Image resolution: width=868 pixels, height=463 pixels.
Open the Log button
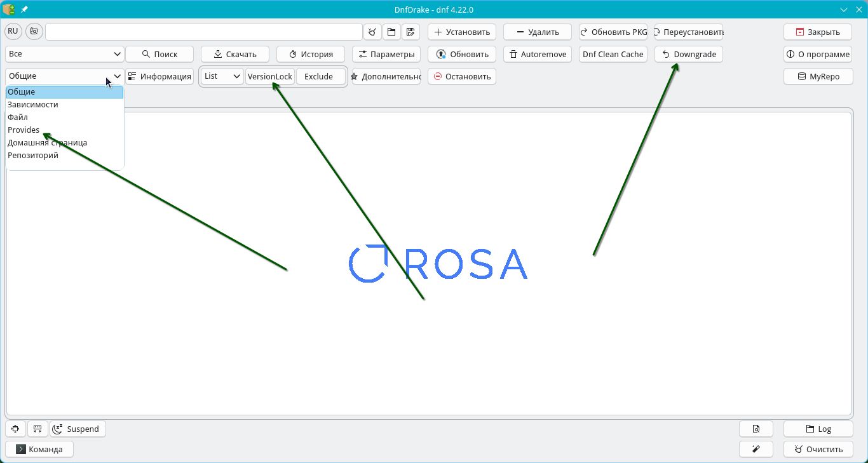pyautogui.click(x=818, y=429)
